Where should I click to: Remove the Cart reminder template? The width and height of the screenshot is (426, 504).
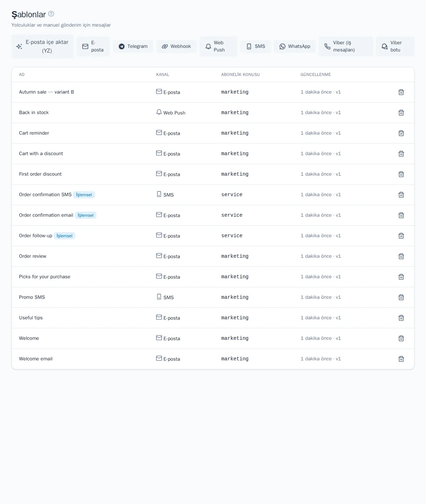click(x=401, y=133)
